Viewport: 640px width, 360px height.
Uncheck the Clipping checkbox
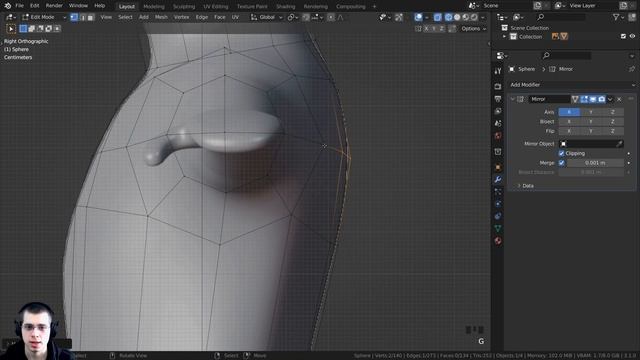(561, 153)
